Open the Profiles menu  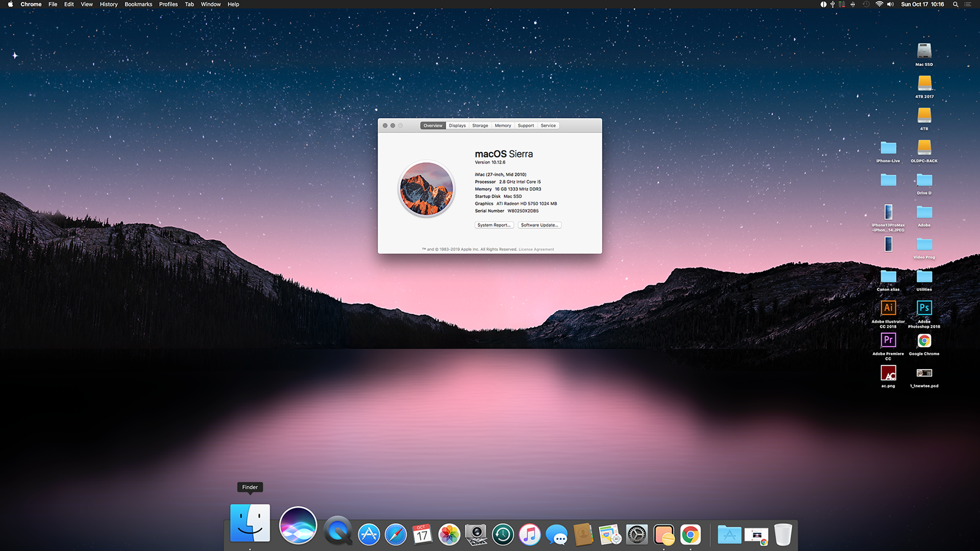coord(168,4)
